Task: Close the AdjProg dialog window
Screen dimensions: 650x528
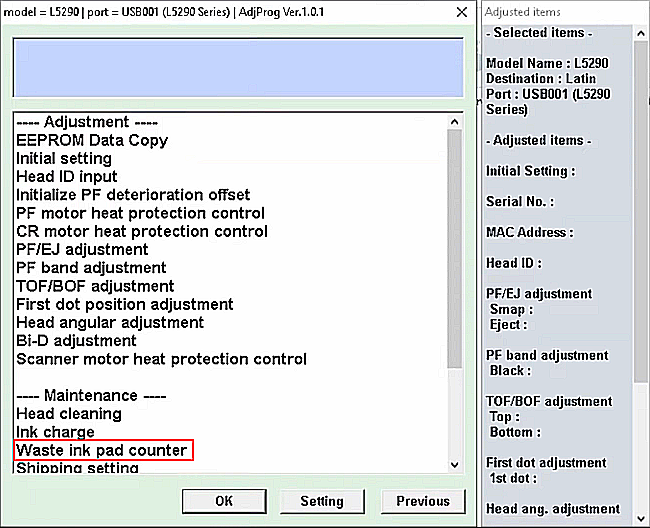Action: pos(462,12)
